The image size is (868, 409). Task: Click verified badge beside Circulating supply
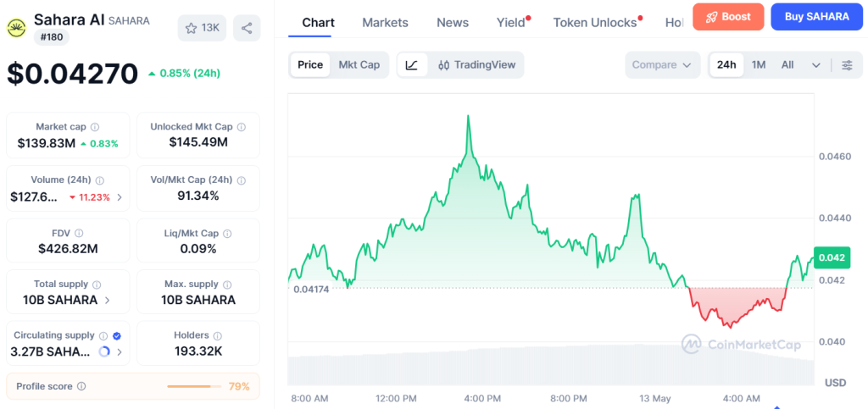point(117,335)
